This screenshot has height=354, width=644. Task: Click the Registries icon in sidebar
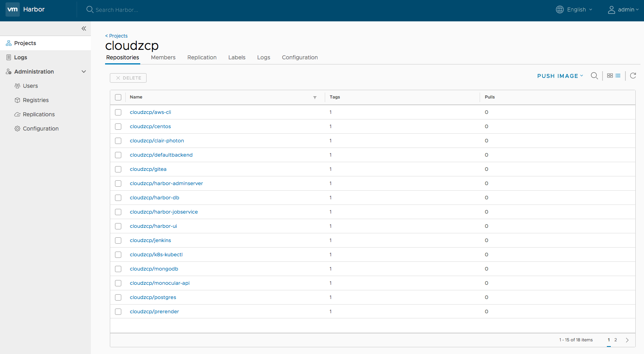pyautogui.click(x=17, y=100)
